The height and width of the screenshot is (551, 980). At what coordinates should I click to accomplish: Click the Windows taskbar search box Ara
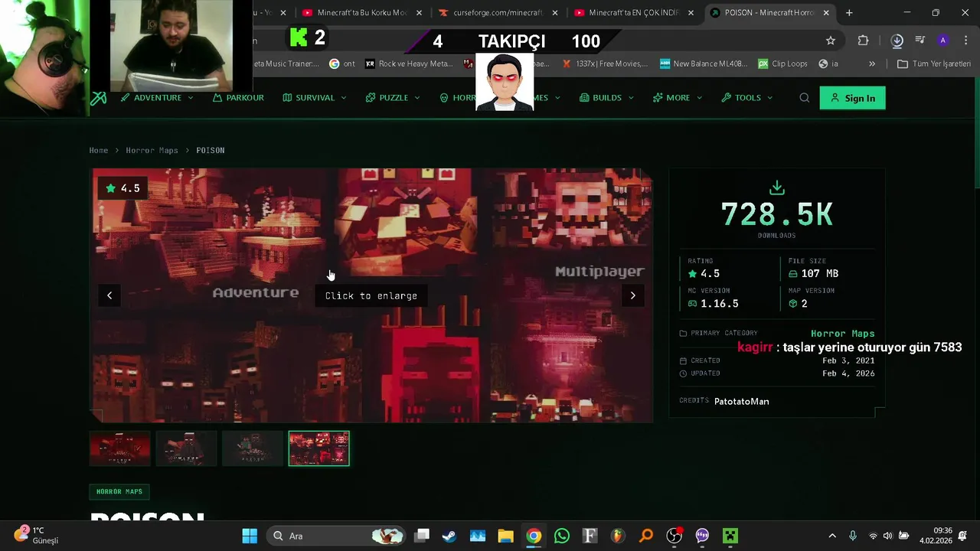[x=335, y=536]
